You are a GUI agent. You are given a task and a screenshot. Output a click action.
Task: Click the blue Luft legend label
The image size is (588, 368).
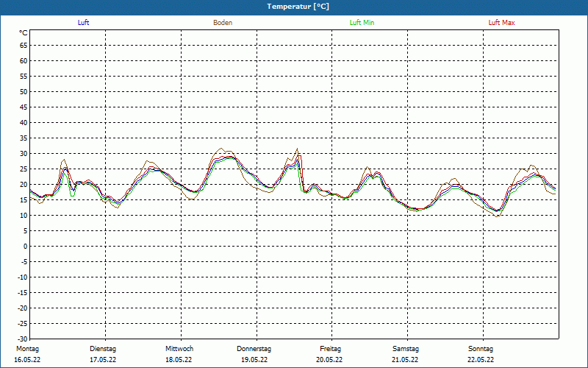click(x=83, y=23)
